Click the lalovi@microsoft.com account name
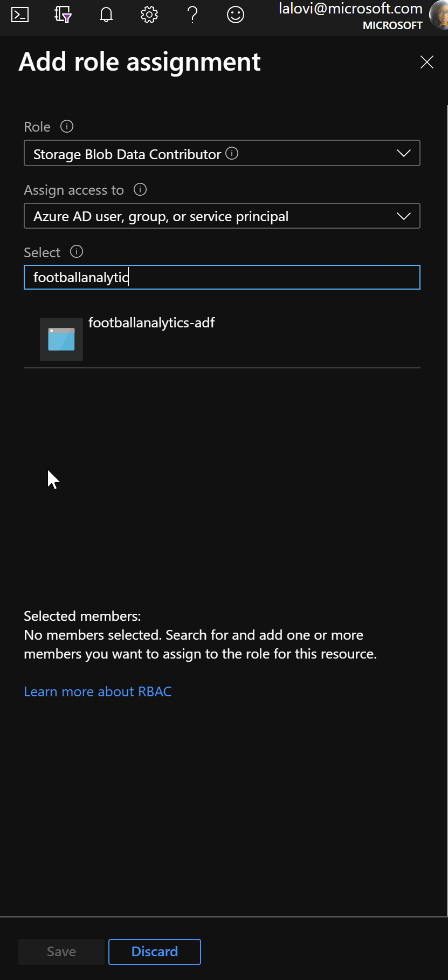The height and width of the screenshot is (980, 448). click(350, 9)
